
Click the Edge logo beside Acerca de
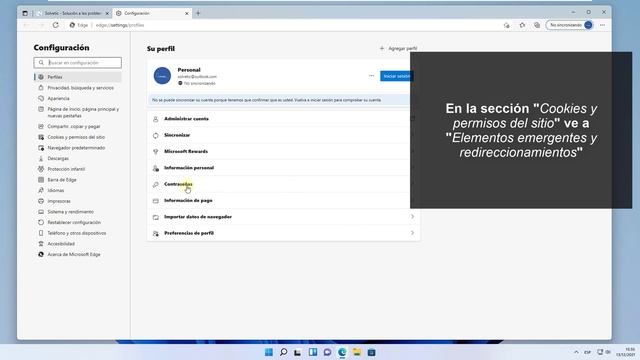41,254
